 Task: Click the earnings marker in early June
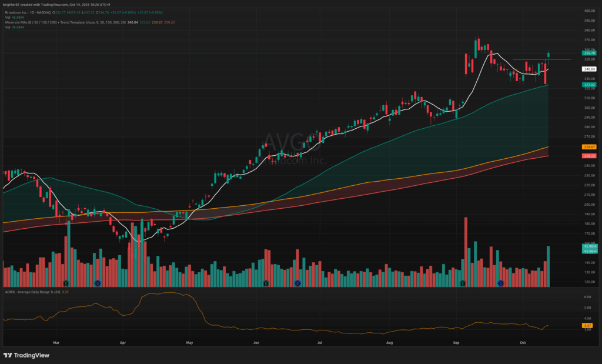tap(266, 283)
